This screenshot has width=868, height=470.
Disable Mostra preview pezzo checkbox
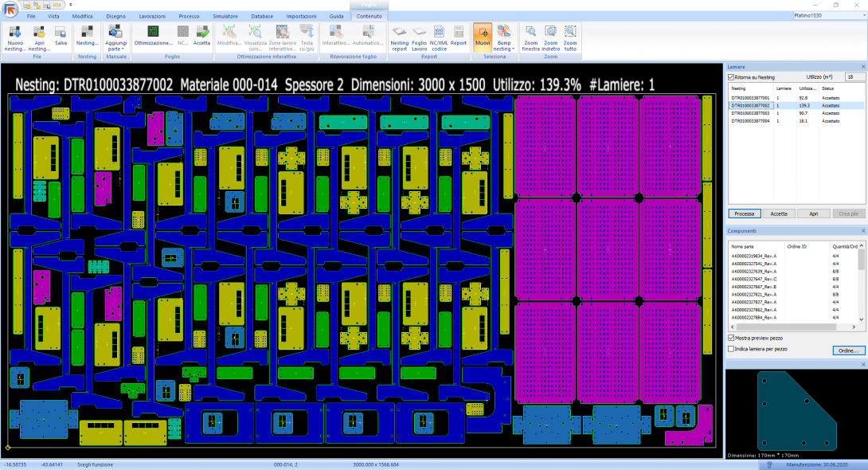pyautogui.click(x=732, y=339)
